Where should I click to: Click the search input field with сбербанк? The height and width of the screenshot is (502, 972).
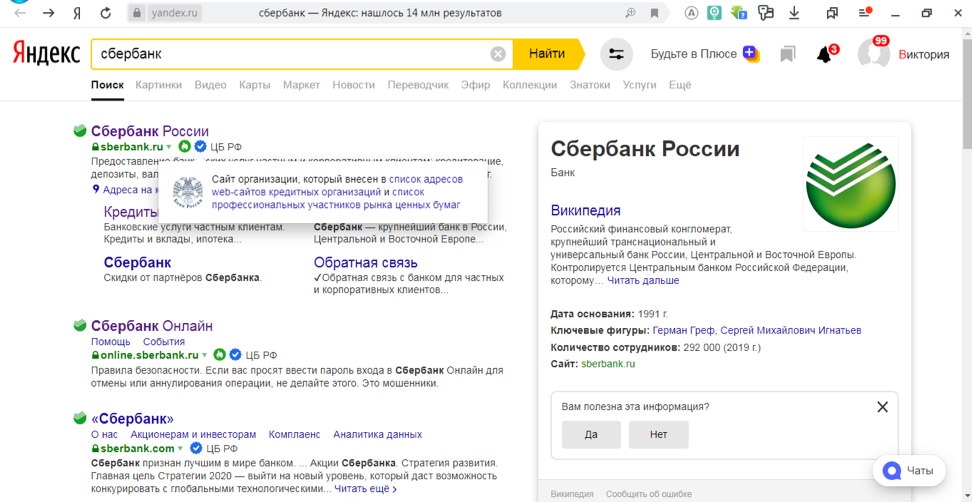pyautogui.click(x=290, y=54)
